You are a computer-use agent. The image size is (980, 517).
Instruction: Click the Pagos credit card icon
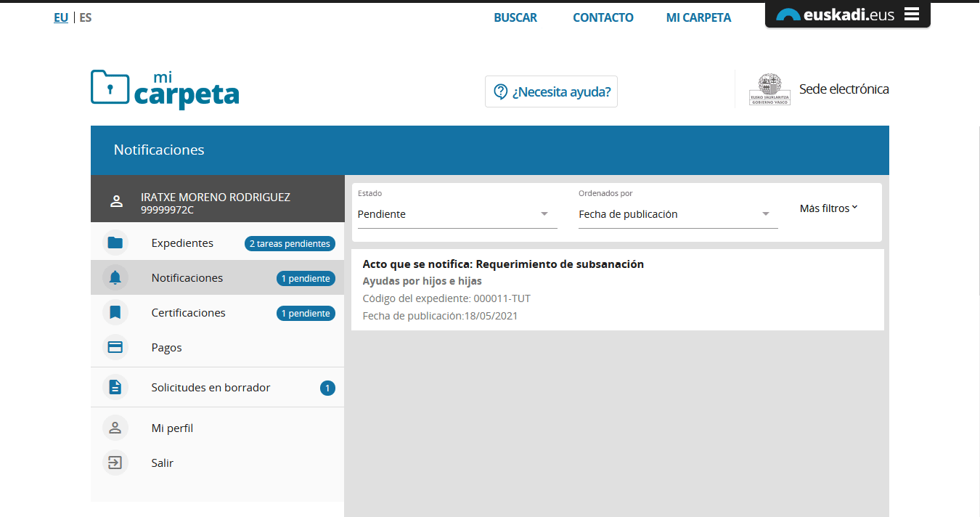click(x=115, y=348)
